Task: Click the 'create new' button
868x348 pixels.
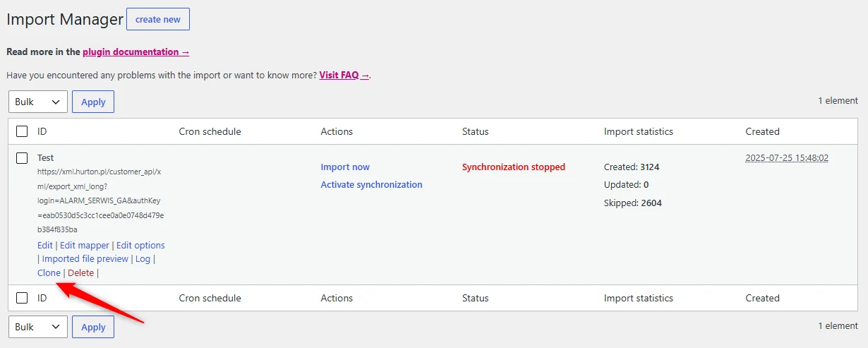Action: point(158,20)
